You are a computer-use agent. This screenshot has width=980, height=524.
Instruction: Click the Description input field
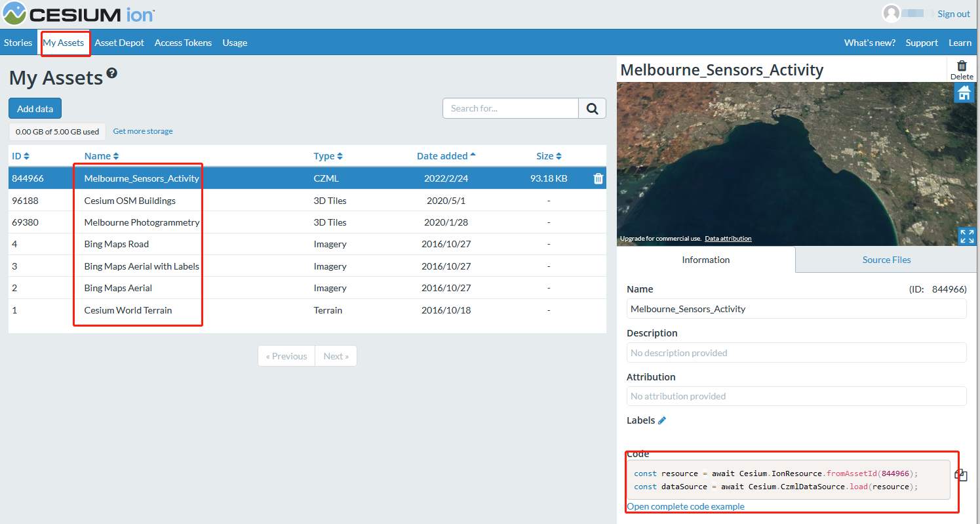pos(796,353)
